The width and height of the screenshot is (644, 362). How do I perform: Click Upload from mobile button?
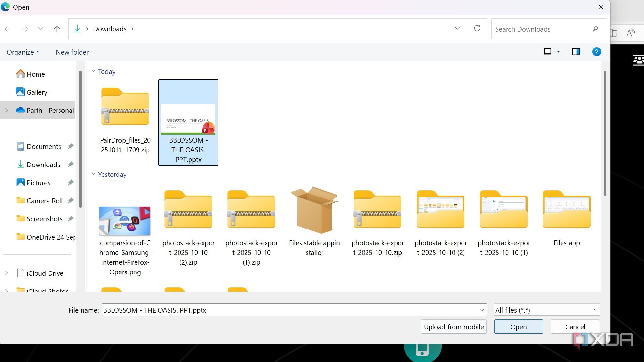454,327
